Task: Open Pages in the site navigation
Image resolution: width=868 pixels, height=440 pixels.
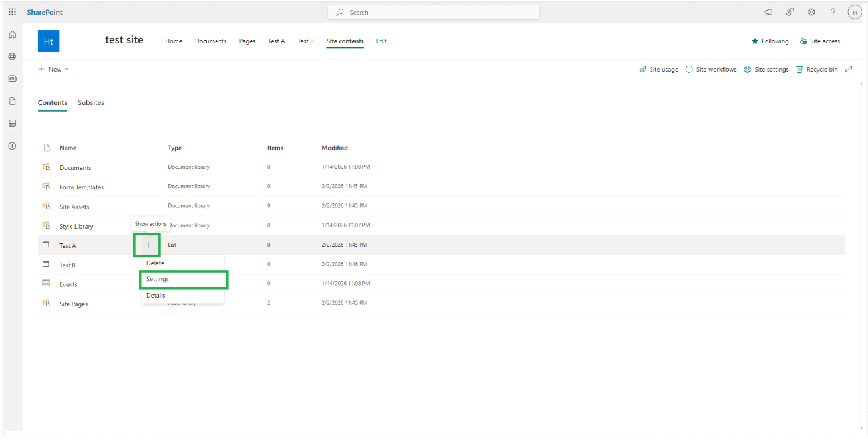Action: [x=247, y=41]
